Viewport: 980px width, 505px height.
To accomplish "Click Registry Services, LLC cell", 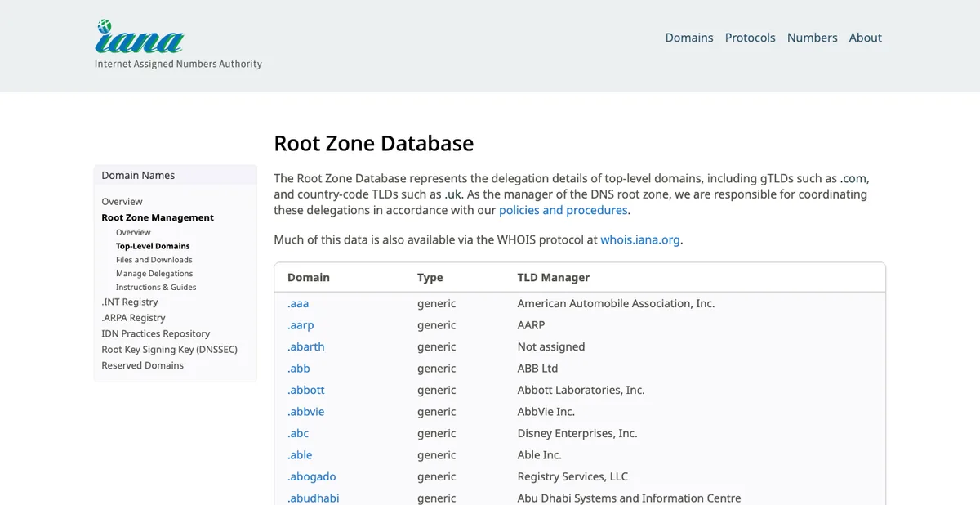I will pyautogui.click(x=573, y=476).
